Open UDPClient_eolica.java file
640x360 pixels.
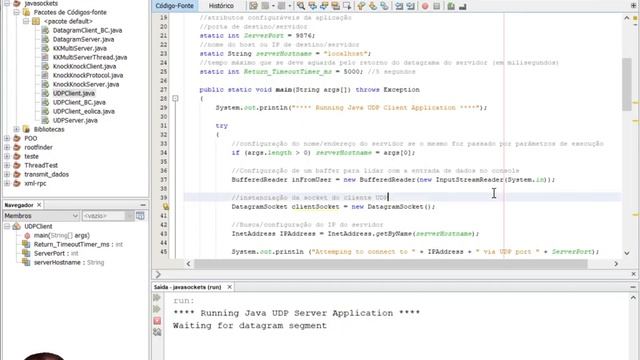pyautogui.click(x=83, y=111)
